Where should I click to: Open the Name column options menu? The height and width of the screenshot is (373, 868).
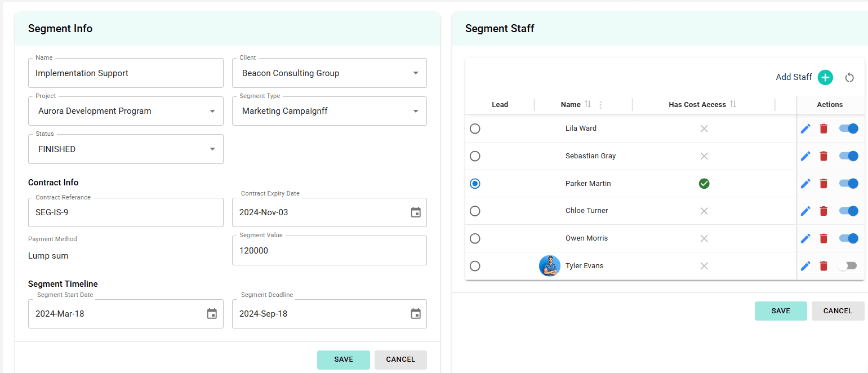coord(600,105)
